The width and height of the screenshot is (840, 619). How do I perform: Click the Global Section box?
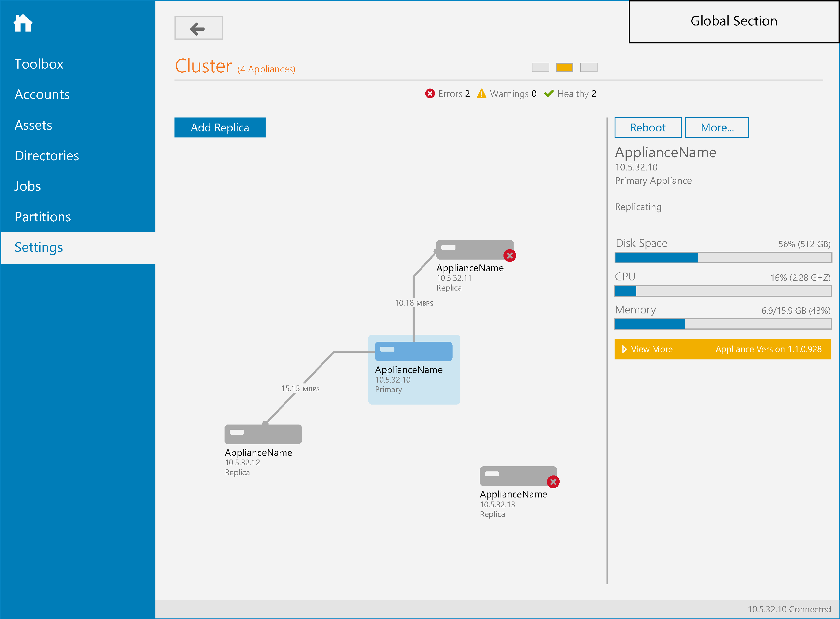(x=734, y=22)
